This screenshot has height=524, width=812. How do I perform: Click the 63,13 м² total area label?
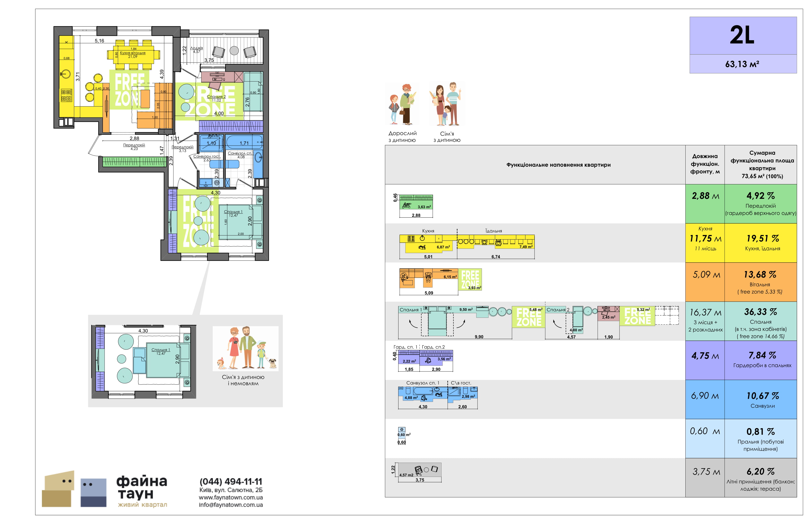point(742,64)
